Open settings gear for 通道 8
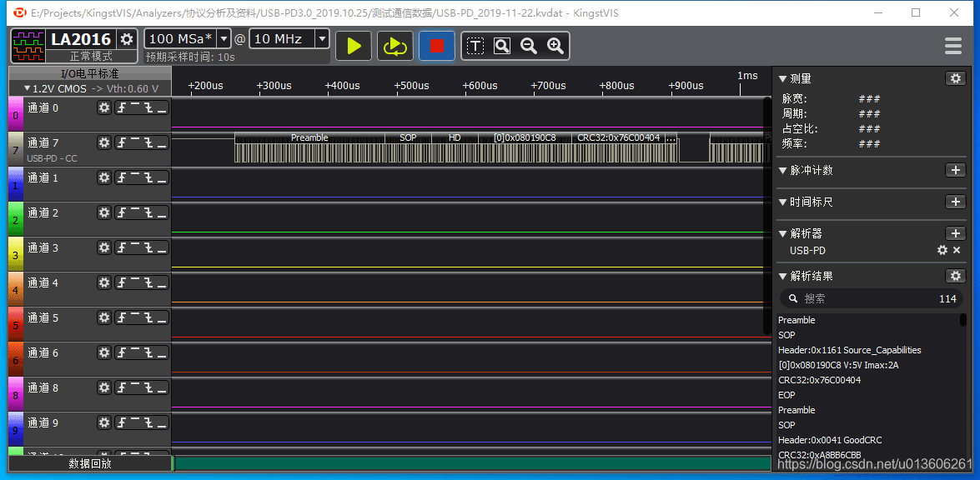The height and width of the screenshot is (480, 980). (x=104, y=387)
